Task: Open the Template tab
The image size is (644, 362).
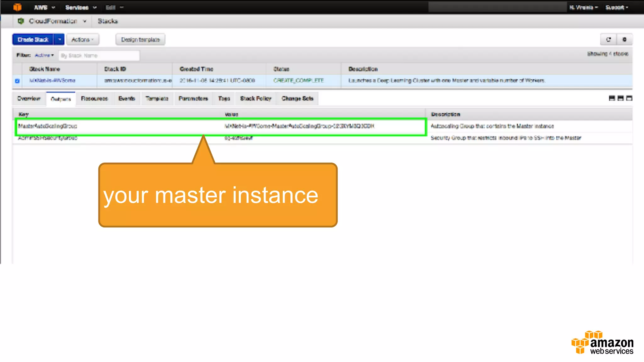Action: pyautogui.click(x=157, y=99)
